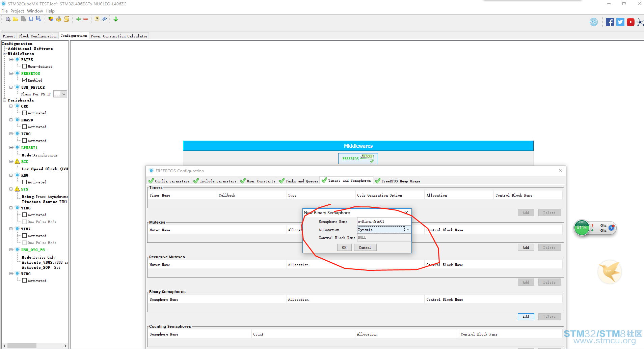Viewport: 644px width, 349px height.
Task: Confirm new semaphore with OK button
Action: (344, 248)
